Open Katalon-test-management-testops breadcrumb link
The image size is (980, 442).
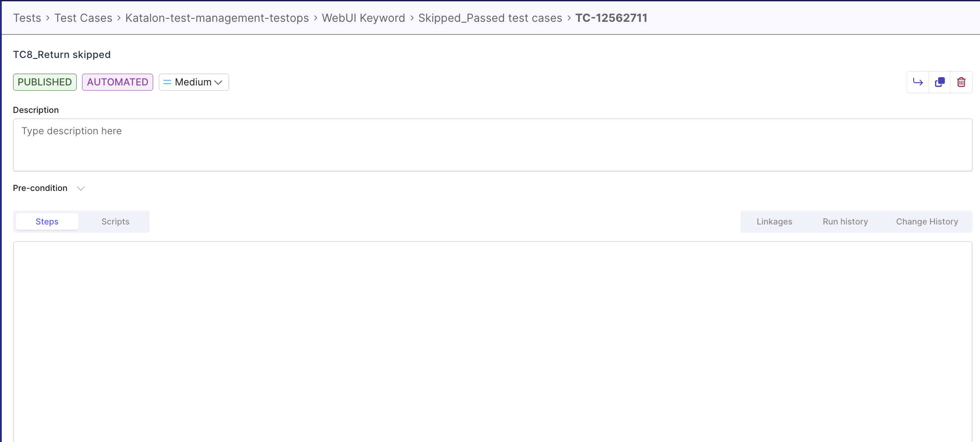(x=216, y=18)
